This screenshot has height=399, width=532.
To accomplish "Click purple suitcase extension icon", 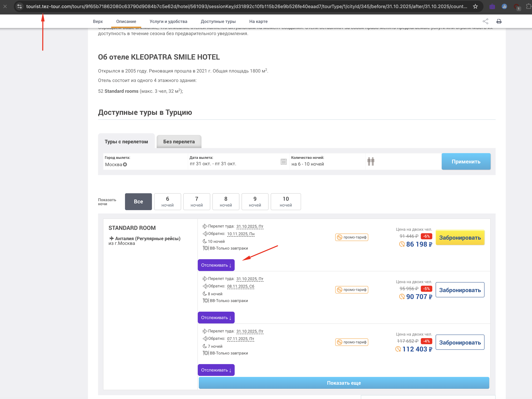I will (492, 7).
